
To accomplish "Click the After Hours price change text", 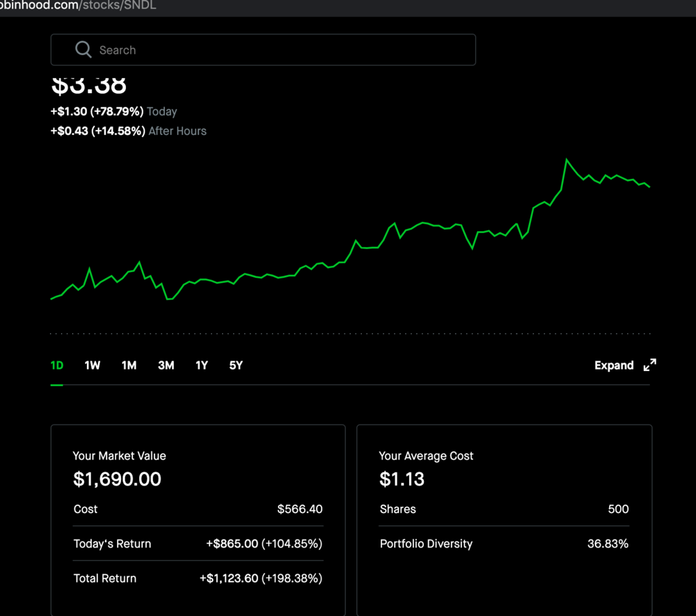I will tap(128, 131).
